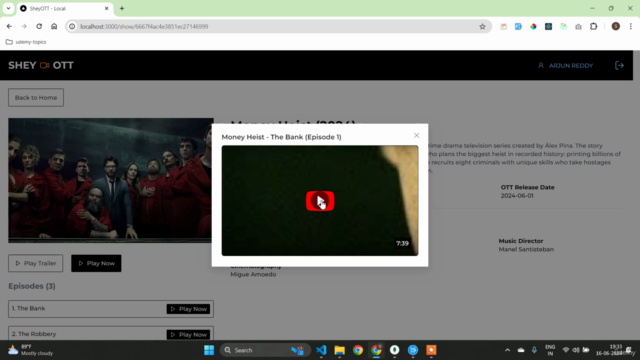Image resolution: width=640 pixels, height=360 pixels.
Task: Bookmark this page with star icon
Action: click(482, 27)
